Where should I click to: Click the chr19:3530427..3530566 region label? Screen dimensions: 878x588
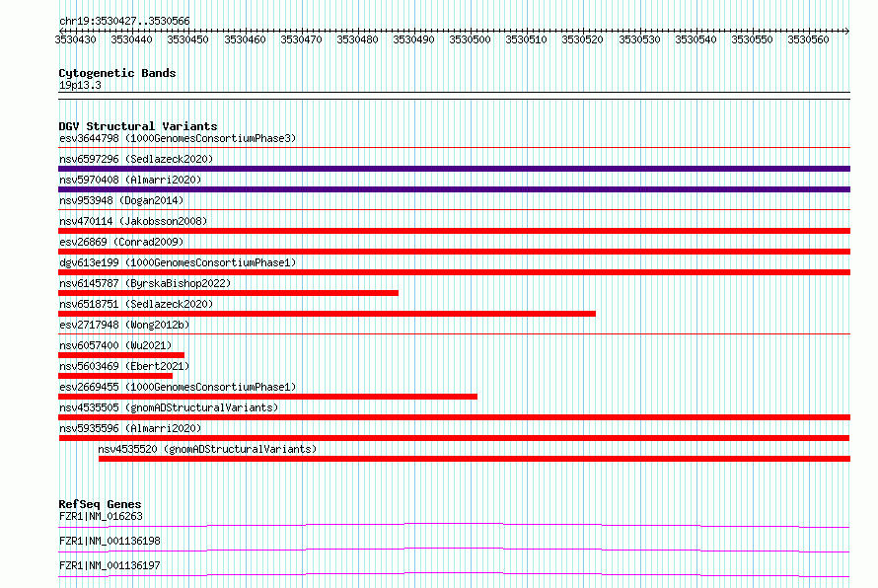[x=124, y=21]
